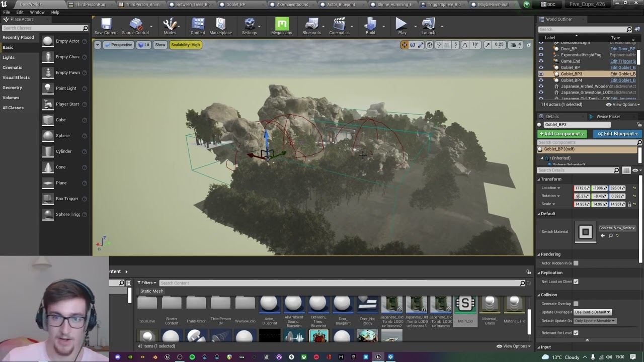The width and height of the screenshot is (644, 362).
Task: Toggle Relevant for Level checkbox
Action: tap(576, 333)
